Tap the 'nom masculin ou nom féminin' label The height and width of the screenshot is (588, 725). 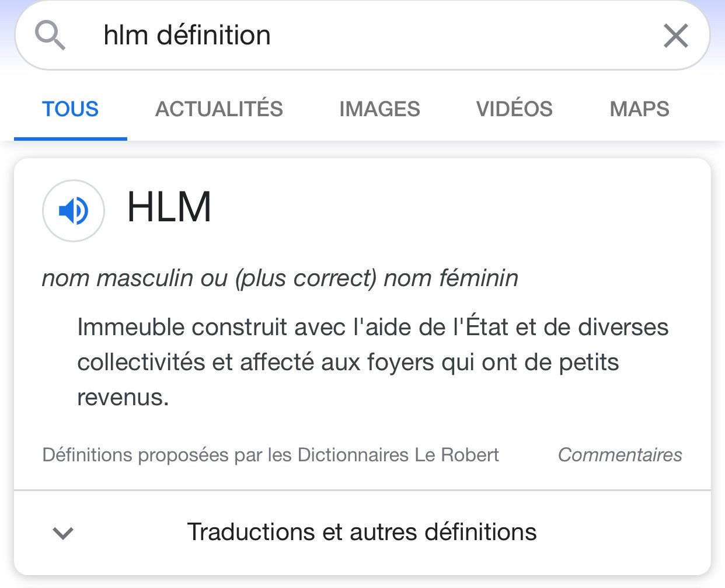click(x=280, y=278)
